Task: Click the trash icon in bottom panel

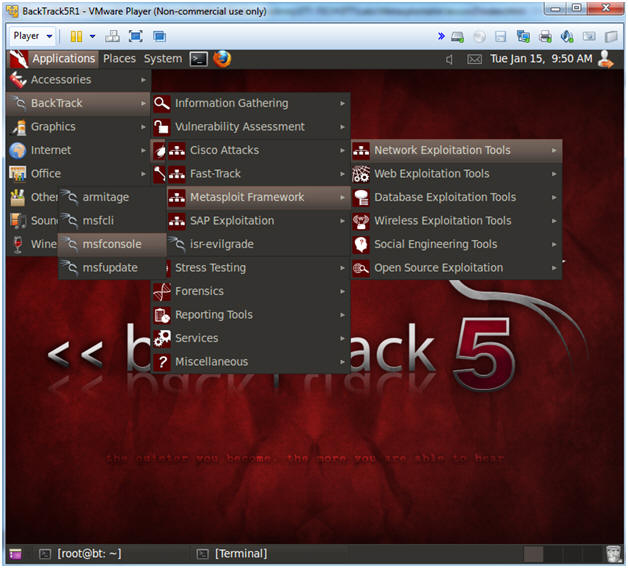Action: (x=613, y=554)
